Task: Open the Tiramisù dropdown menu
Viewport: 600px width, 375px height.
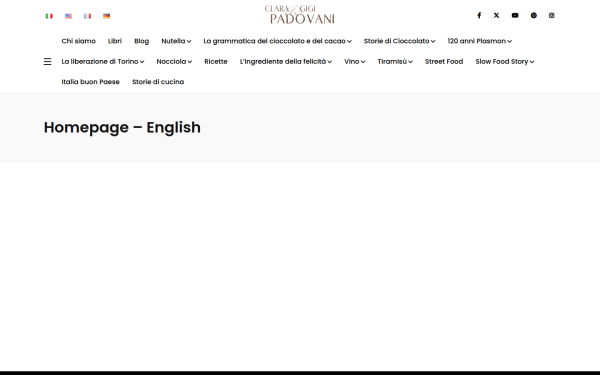Action: 395,62
